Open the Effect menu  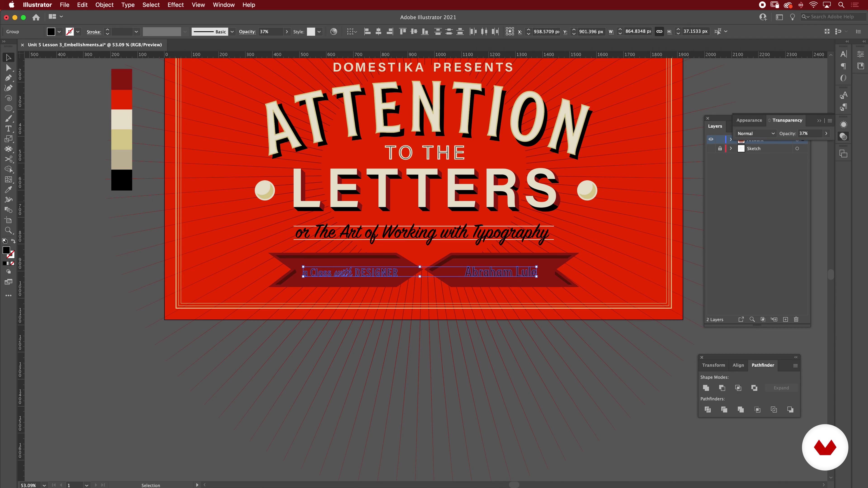[176, 5]
